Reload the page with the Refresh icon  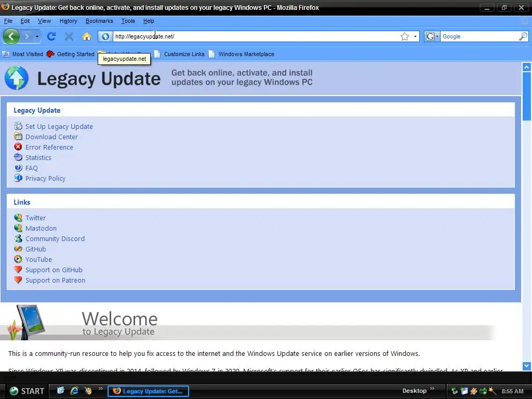[51, 36]
